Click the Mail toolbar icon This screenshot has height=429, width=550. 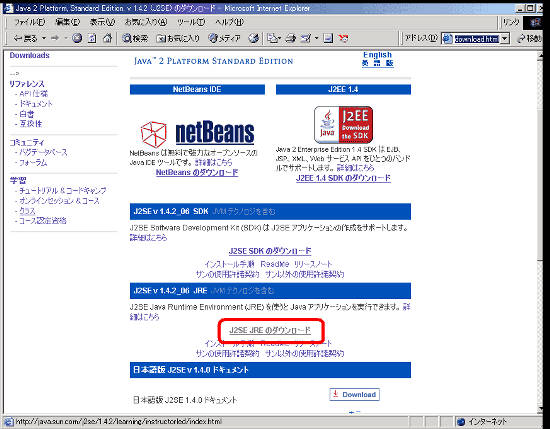click(x=272, y=38)
